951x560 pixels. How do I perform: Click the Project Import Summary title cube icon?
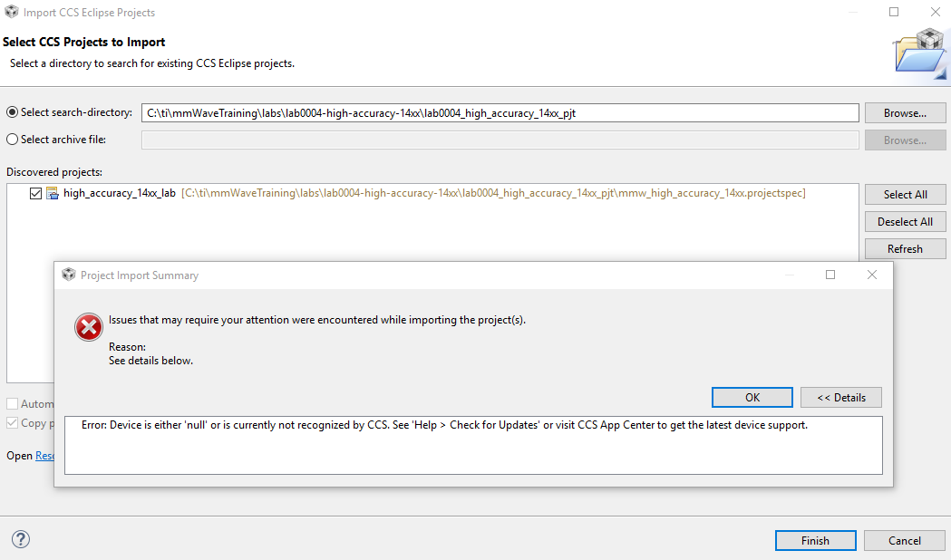pyautogui.click(x=68, y=275)
